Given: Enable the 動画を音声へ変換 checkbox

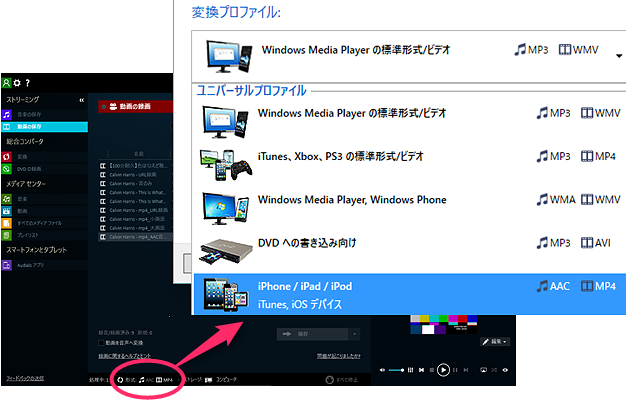Looking at the screenshot, I should [x=101, y=343].
